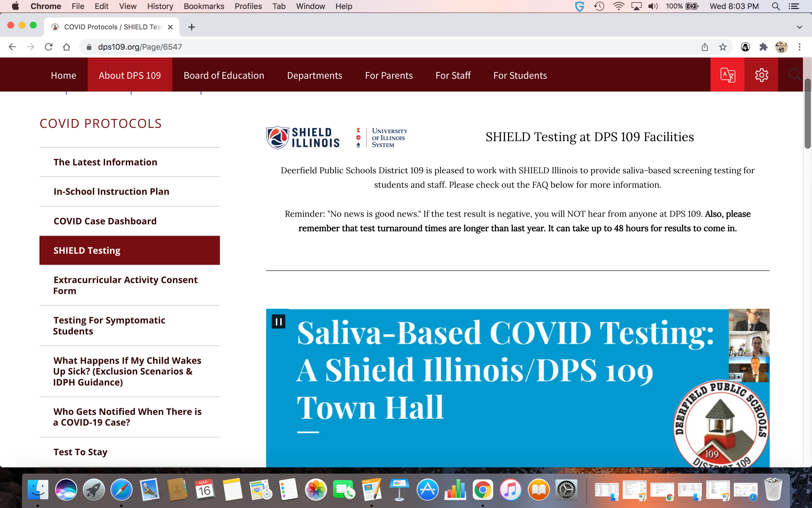Open the Chrome extensions puzzle icon
Viewport: 812px width, 508px height.
763,47
